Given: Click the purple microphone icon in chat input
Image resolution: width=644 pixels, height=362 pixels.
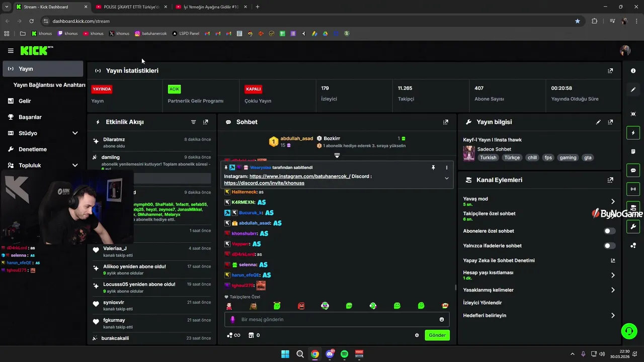Looking at the screenshot, I should [x=232, y=319].
